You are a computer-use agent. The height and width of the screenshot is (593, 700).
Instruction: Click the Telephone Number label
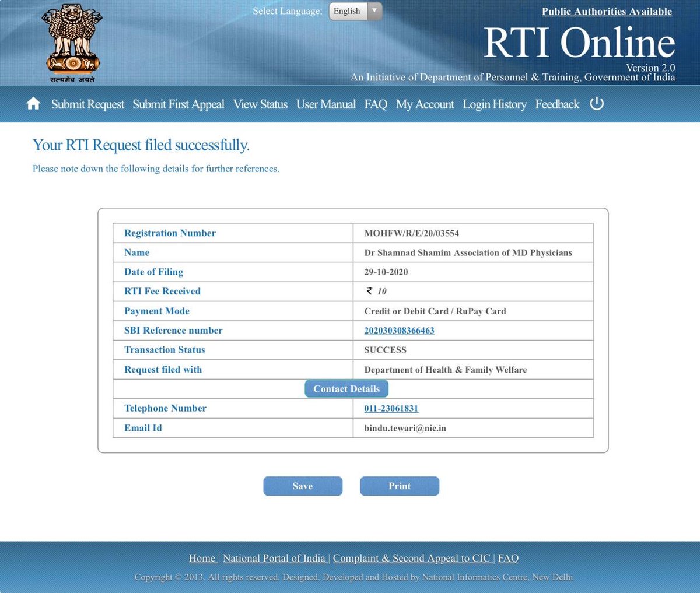click(x=165, y=409)
